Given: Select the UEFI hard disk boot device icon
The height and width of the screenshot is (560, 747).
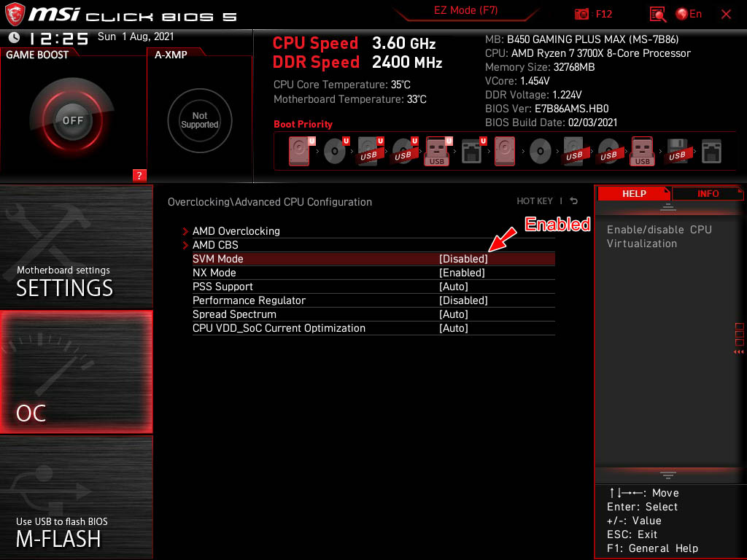Looking at the screenshot, I should pyautogui.click(x=300, y=152).
